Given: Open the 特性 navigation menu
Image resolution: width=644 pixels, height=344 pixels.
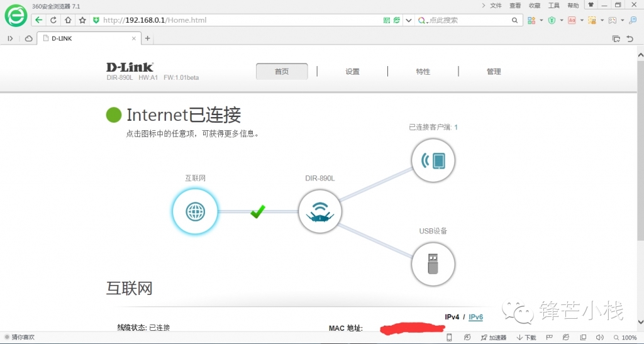Looking at the screenshot, I should tap(423, 72).
